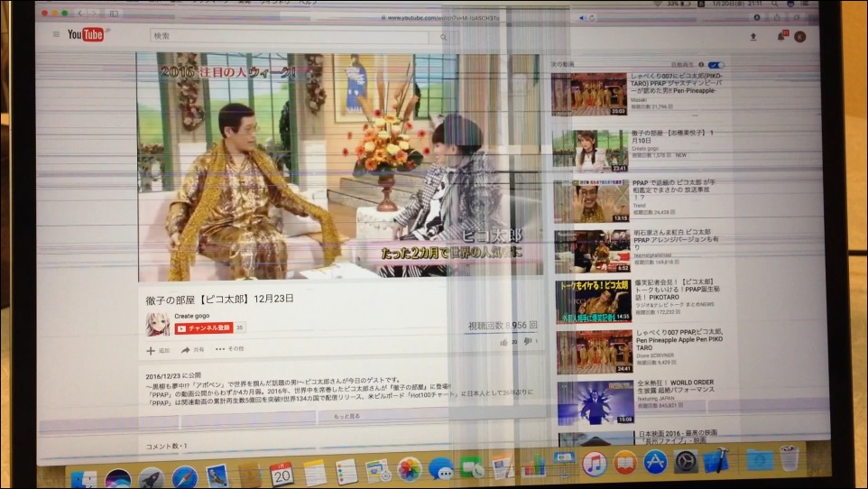This screenshot has height=489, width=868.
Task: Open the 24:41 Pen Pineapple Apple thumbnail
Action: (595, 352)
